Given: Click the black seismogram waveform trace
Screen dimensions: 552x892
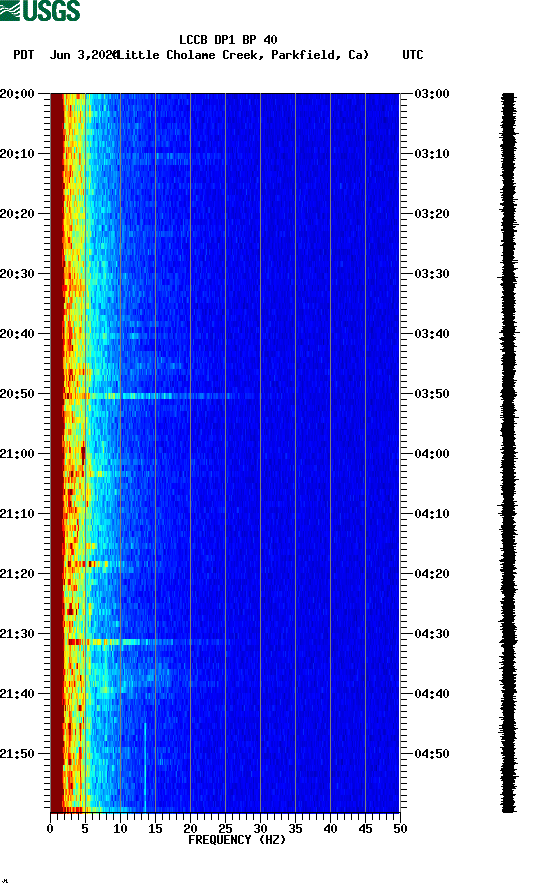Looking at the screenshot, I should (x=509, y=452).
